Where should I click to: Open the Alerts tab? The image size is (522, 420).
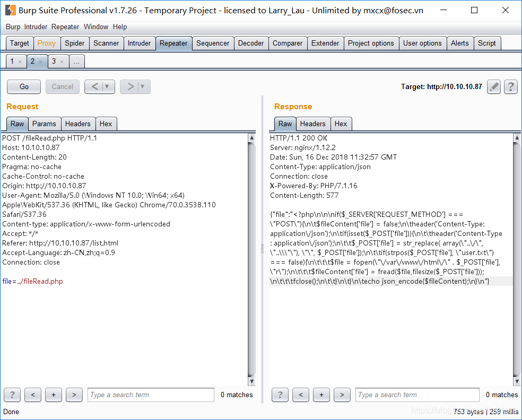pyautogui.click(x=460, y=43)
